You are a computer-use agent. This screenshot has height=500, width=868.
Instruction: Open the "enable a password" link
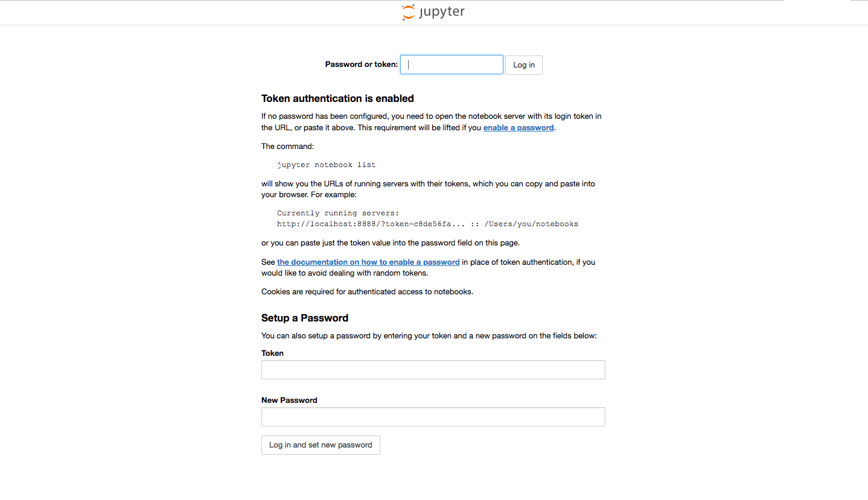pos(519,128)
